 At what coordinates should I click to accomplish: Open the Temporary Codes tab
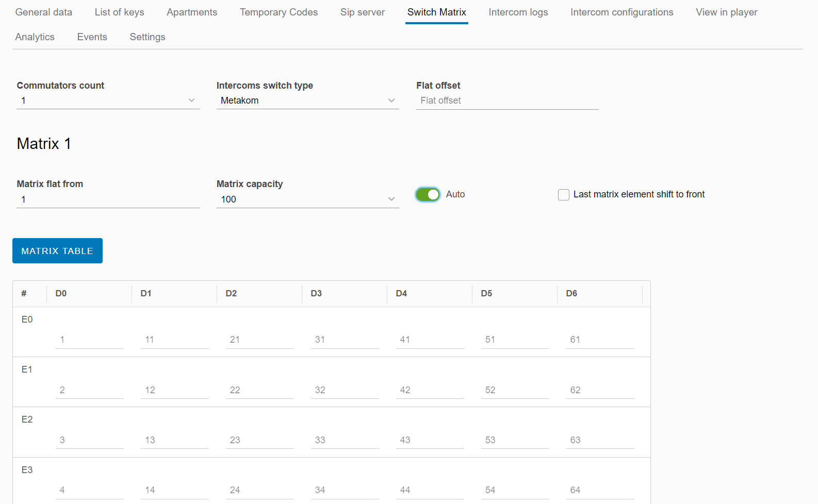[x=279, y=12]
